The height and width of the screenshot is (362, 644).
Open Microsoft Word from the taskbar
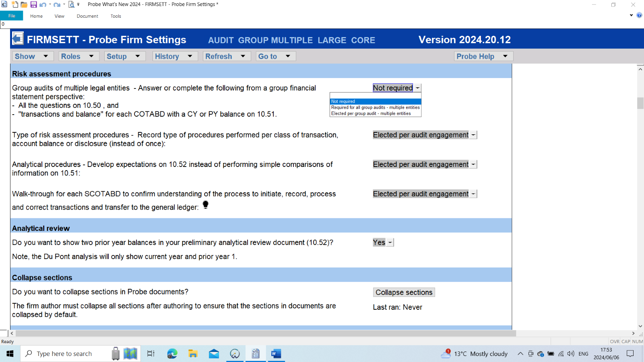click(276, 354)
